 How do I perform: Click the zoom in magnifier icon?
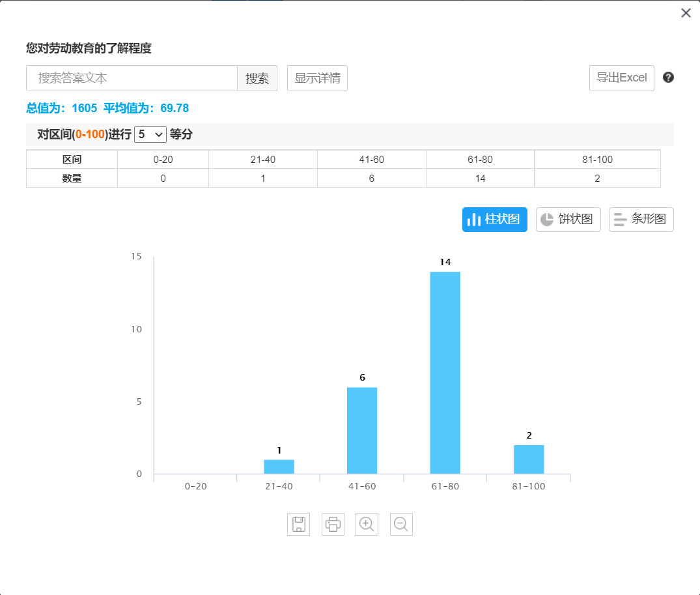pos(367,524)
